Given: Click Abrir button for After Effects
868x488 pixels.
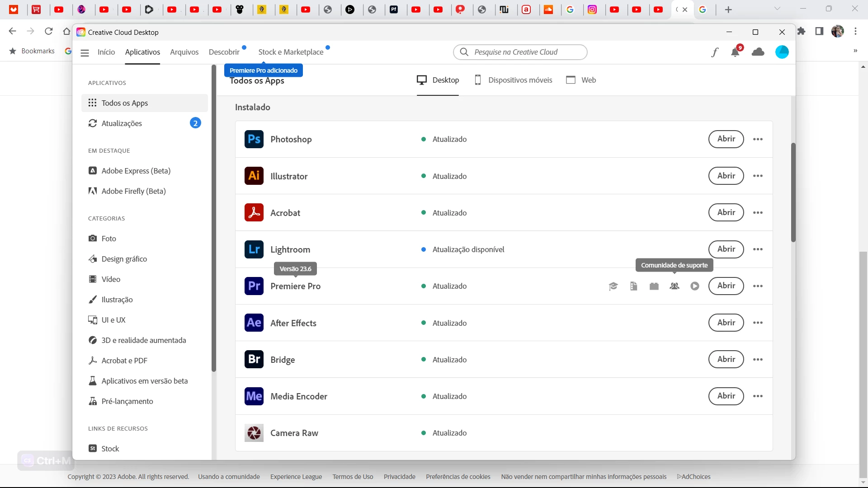Looking at the screenshot, I should pyautogui.click(x=726, y=323).
